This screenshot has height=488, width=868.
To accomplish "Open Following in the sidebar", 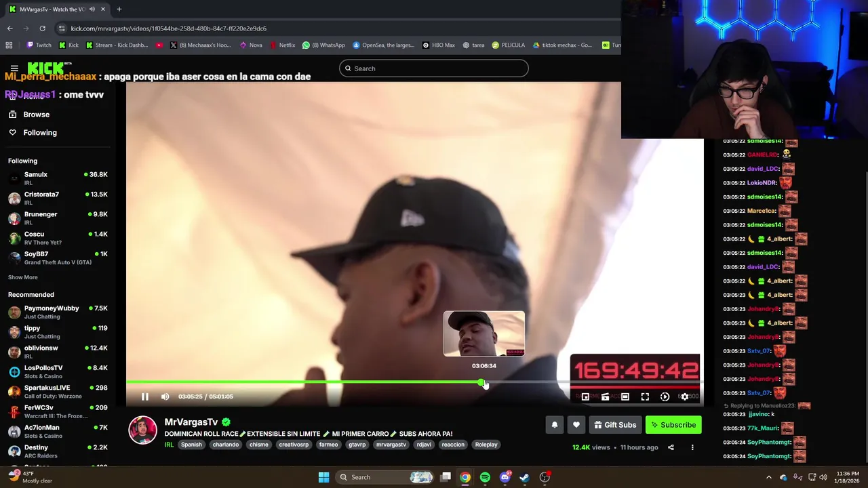I will [x=40, y=133].
